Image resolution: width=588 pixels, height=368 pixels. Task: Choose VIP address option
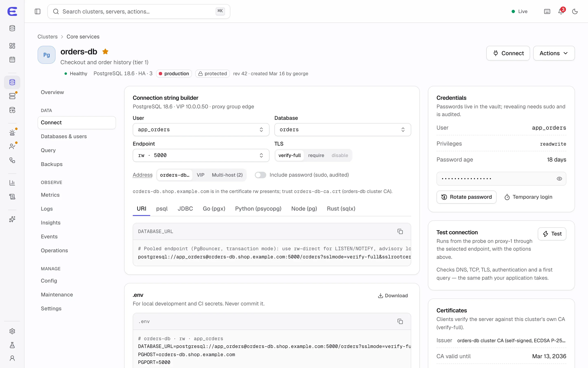pyautogui.click(x=200, y=175)
